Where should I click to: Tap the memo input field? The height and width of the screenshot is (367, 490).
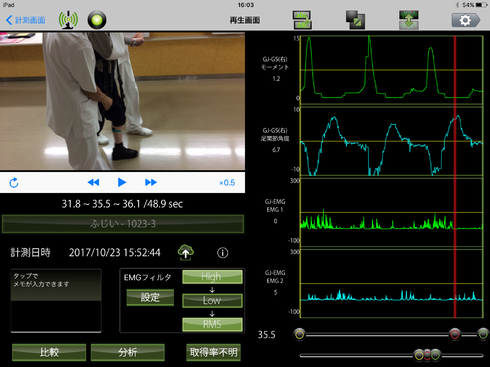56,301
